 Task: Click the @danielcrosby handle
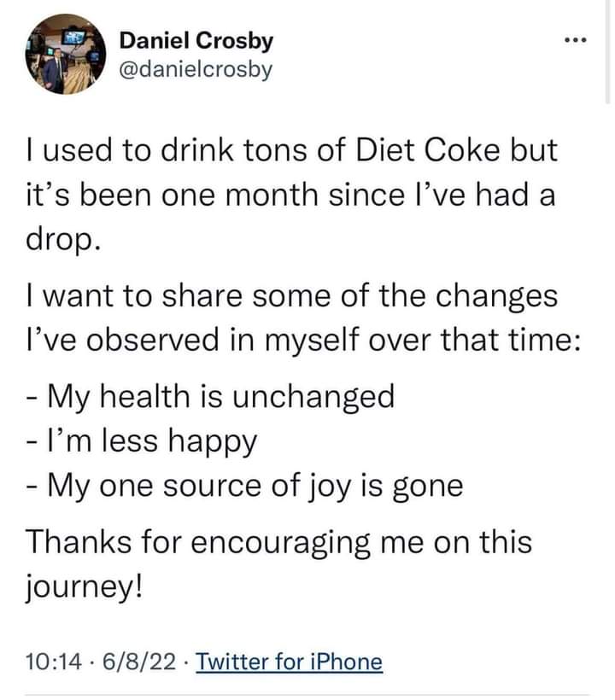(x=196, y=68)
